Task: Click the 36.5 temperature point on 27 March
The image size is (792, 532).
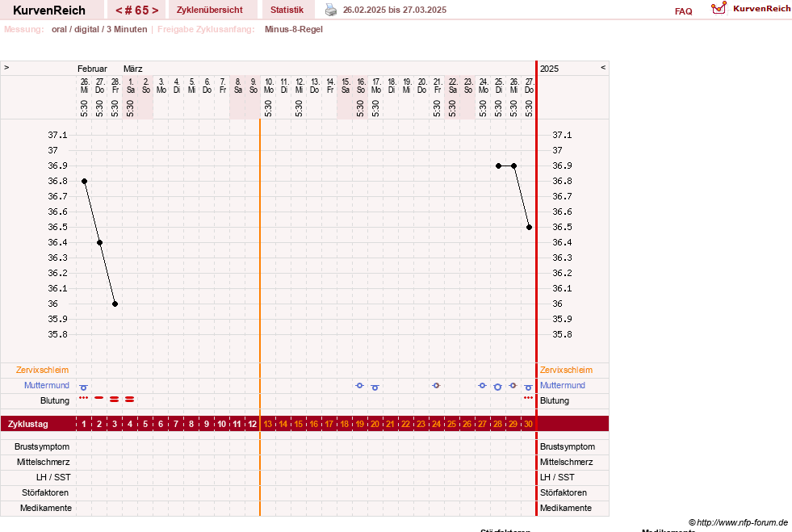Action: 530,228
